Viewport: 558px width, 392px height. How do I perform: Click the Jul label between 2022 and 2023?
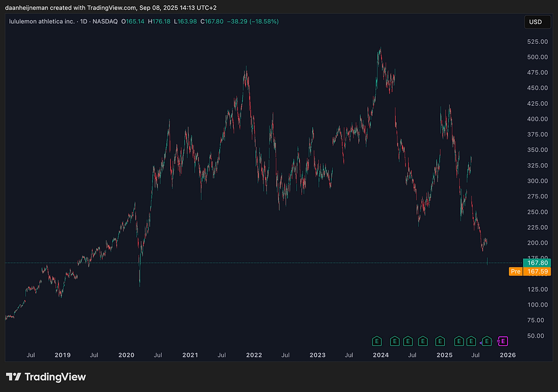point(285,355)
